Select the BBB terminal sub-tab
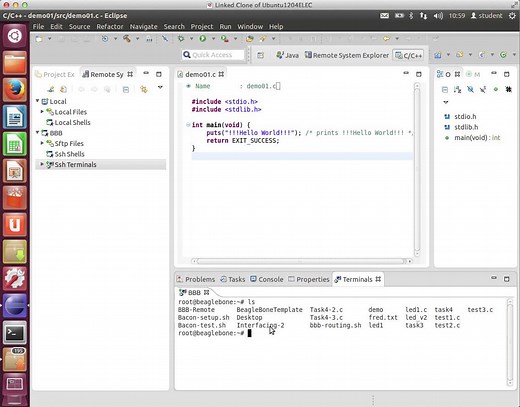 (x=194, y=292)
